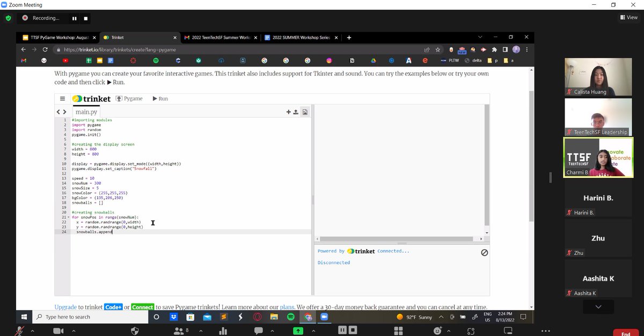Open Chrome three-dot menu
This screenshot has height=336, width=644.
(x=526, y=49)
